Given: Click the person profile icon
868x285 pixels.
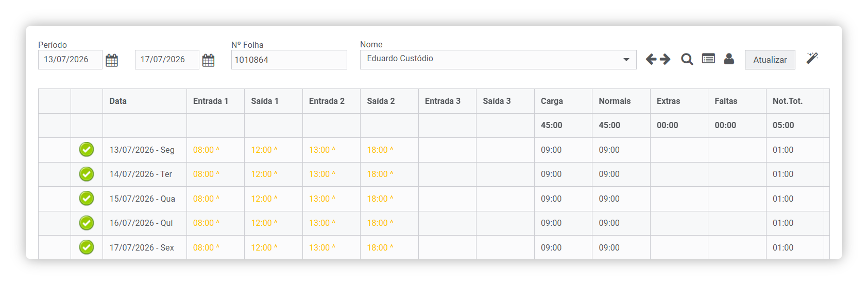Looking at the screenshot, I should (x=729, y=59).
